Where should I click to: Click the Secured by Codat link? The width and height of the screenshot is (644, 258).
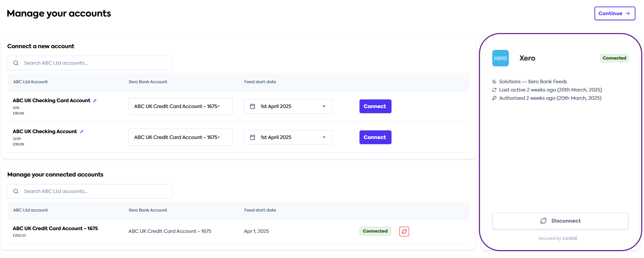558,238
